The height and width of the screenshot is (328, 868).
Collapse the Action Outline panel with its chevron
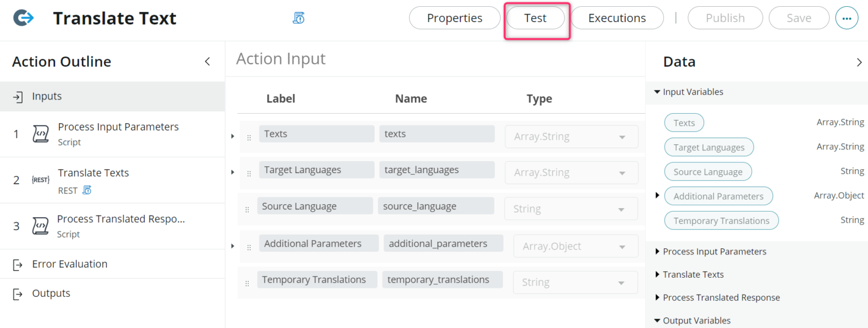[207, 61]
